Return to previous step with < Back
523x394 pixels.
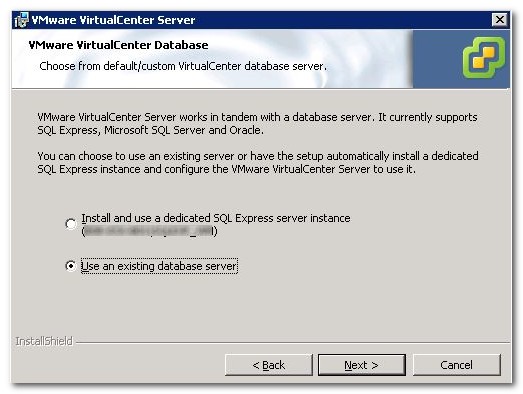click(269, 365)
